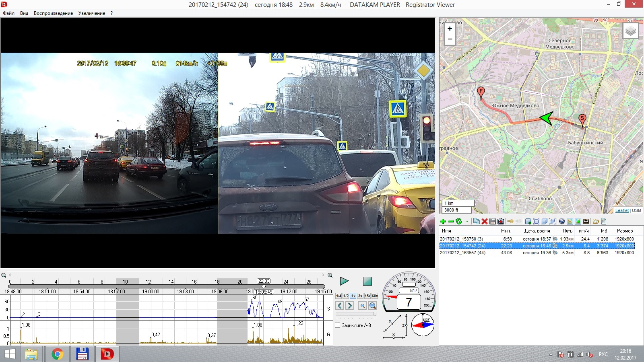Click the zoomed camera video view

pos(326,143)
